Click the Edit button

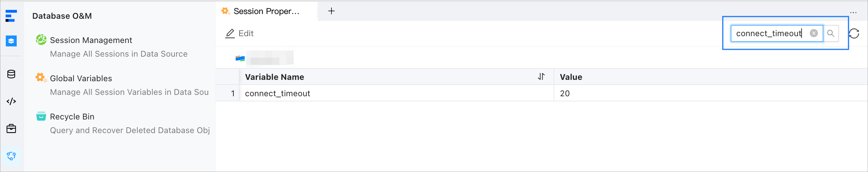coord(239,33)
